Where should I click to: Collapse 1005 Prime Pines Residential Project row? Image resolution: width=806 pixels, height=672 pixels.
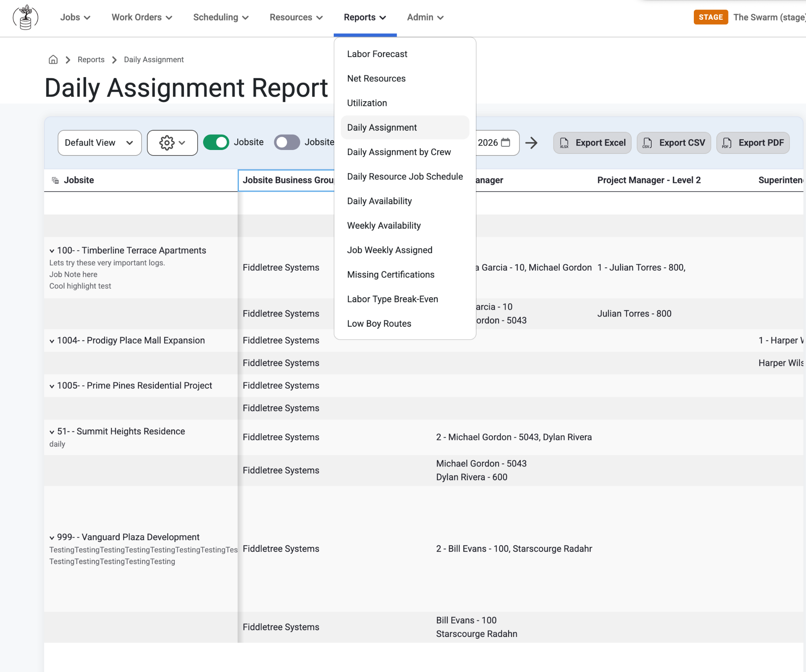52,386
